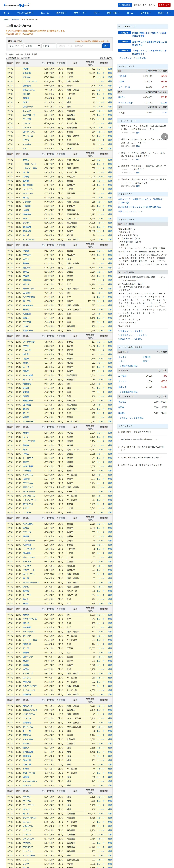
Task: Open the ニュース navigation item
Action: pyautogui.click(x=45, y=13)
